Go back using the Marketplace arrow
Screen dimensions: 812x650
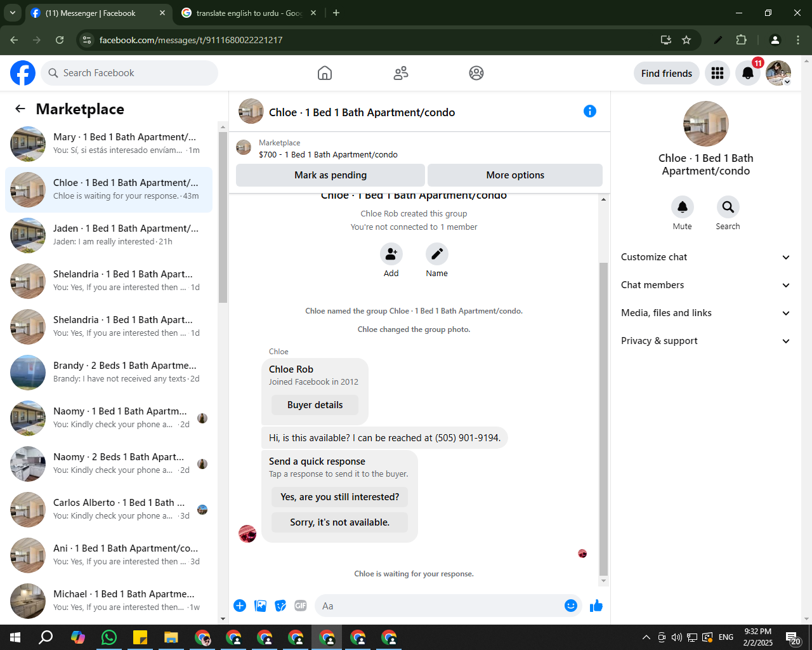point(20,109)
